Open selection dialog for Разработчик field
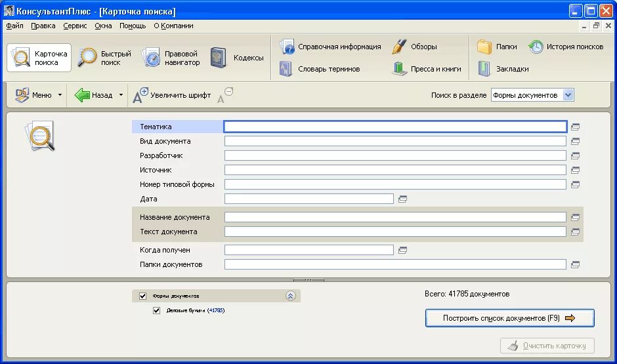This screenshot has width=617, height=364. tap(575, 155)
